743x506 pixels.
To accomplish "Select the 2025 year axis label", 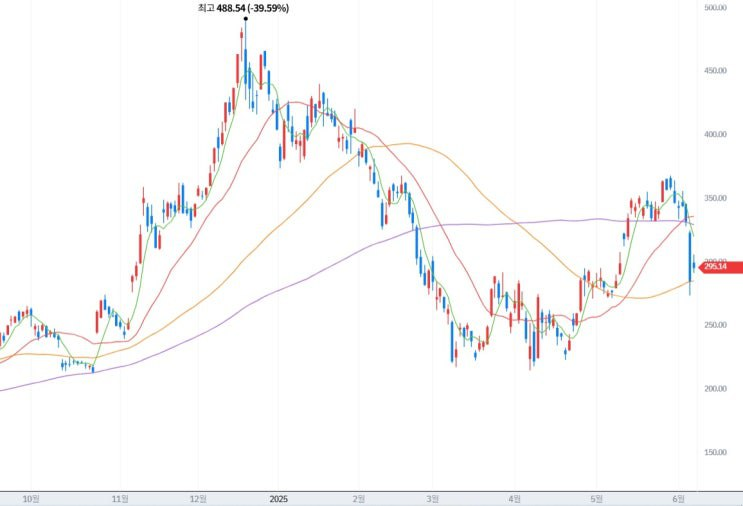I will (x=278, y=499).
